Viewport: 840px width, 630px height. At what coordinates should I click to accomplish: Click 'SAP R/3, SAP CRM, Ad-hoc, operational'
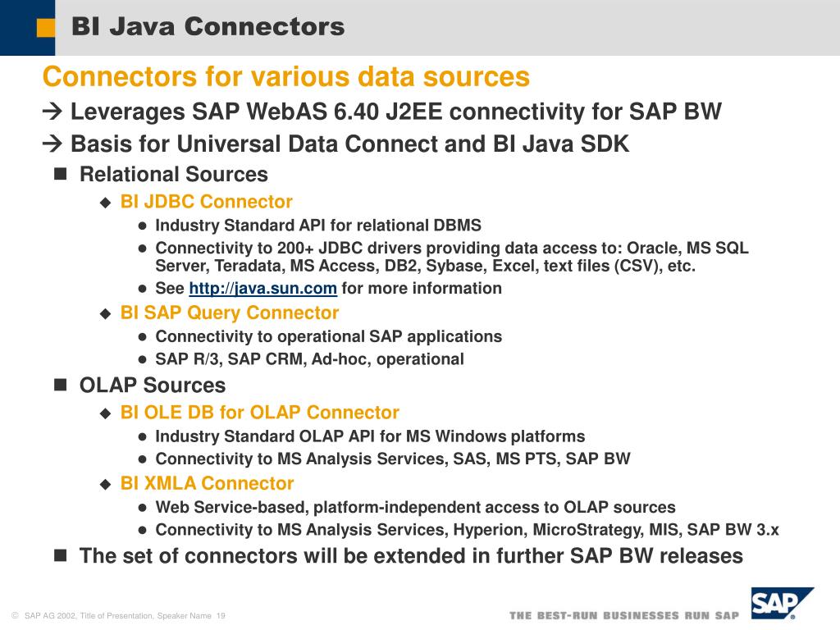(309, 359)
